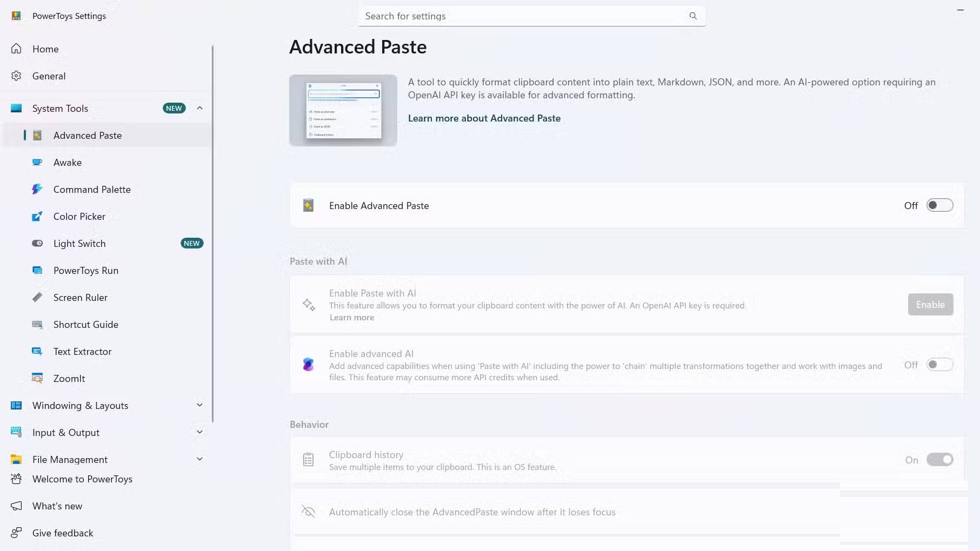Click the NEW badge next to Light Switch
Viewport: 980px width, 551px height.
[x=192, y=243]
